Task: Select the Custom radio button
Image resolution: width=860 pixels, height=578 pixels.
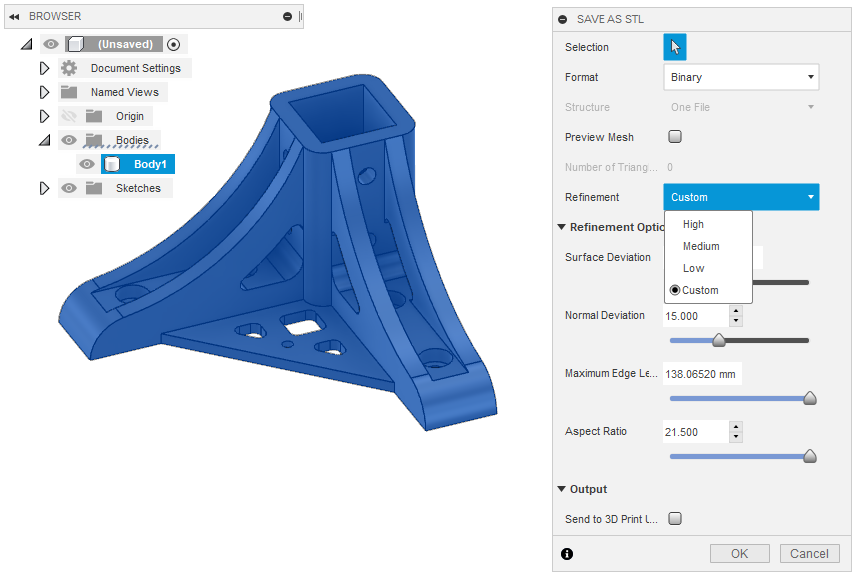Action: [676, 290]
